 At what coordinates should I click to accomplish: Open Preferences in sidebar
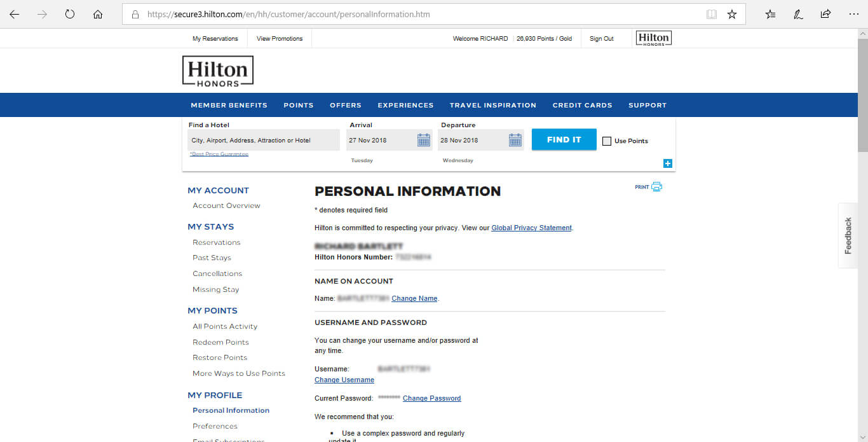click(x=215, y=426)
